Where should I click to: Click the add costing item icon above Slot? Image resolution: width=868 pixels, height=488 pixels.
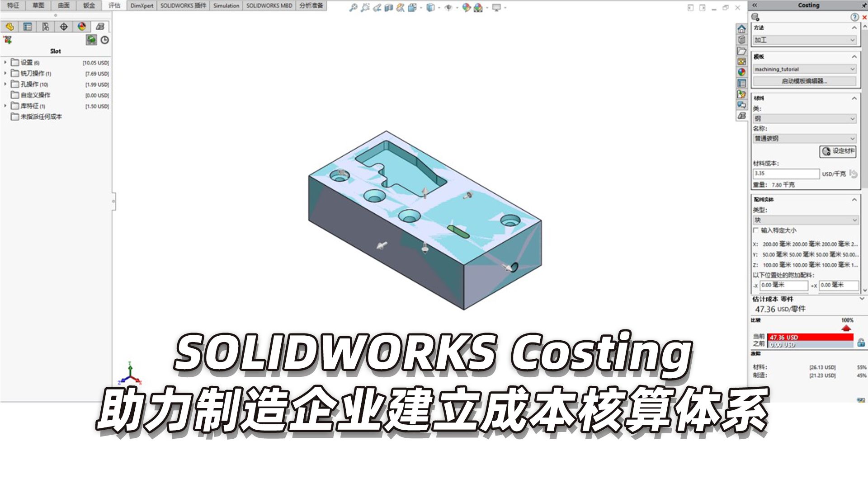click(8, 40)
